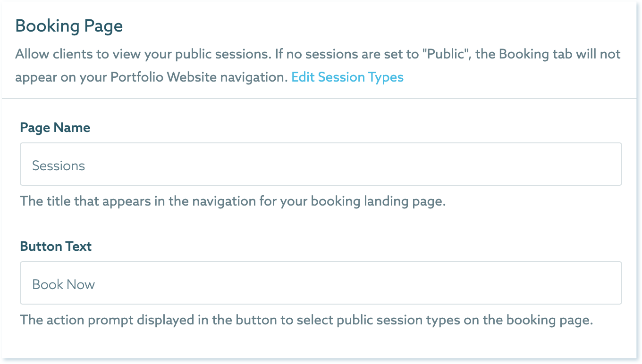The width and height of the screenshot is (642, 364).
Task: Select the Button Text field label
Action: 56,247
